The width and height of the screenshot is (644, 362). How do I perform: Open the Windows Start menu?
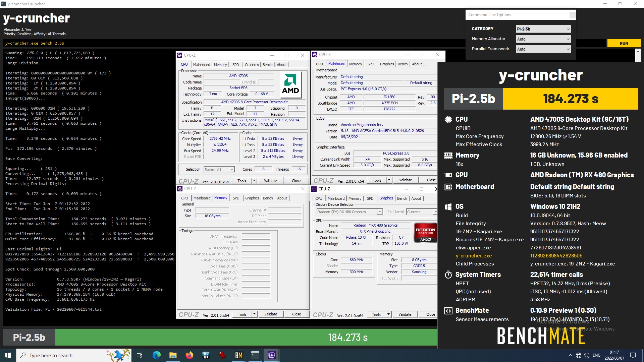[8, 355]
